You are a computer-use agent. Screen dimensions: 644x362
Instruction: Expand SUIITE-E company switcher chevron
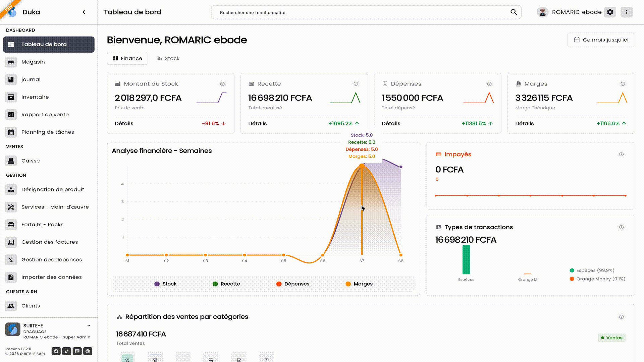[x=89, y=325]
